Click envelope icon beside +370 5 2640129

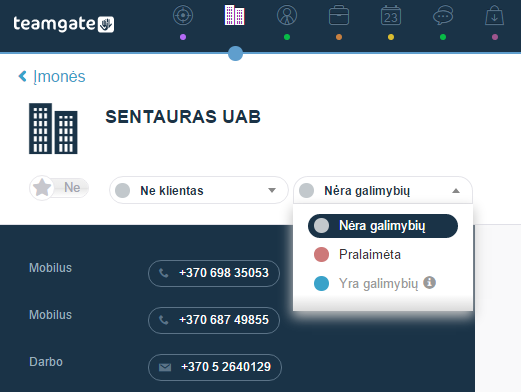pyautogui.click(x=165, y=367)
